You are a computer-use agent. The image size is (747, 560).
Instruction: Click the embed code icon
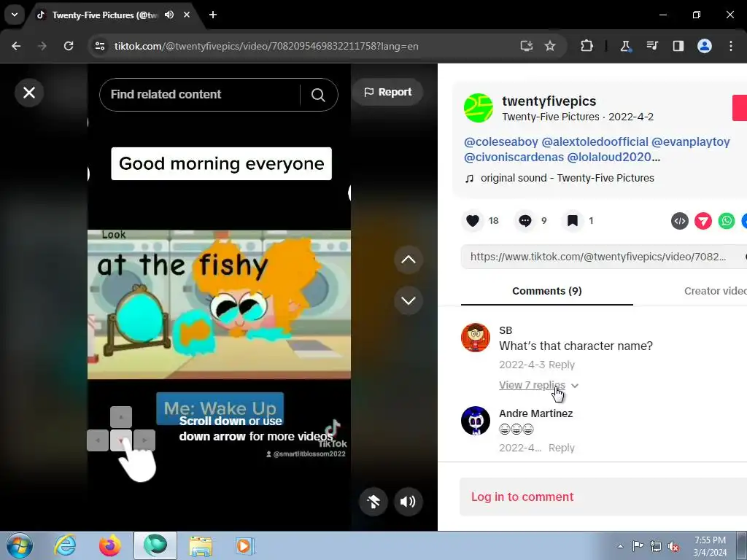[x=680, y=221]
